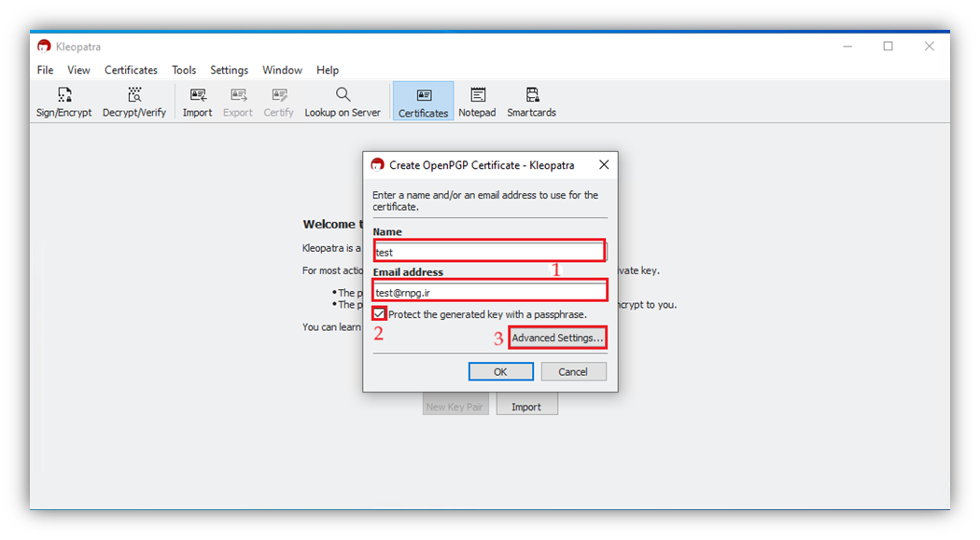This screenshot has width=980, height=540.
Task: Open the File menu
Action: pyautogui.click(x=45, y=70)
